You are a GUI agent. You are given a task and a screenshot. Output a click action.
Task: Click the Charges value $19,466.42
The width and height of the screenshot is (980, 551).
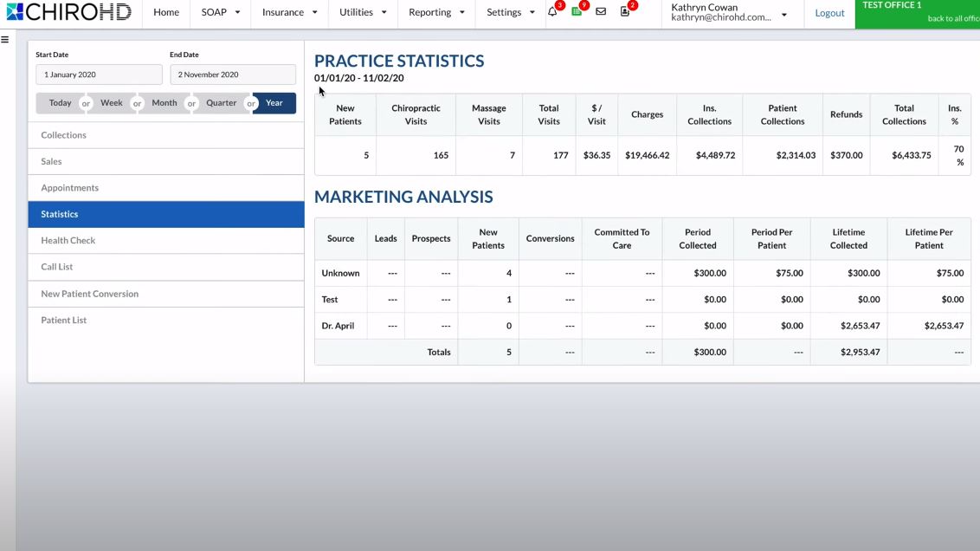pos(647,155)
